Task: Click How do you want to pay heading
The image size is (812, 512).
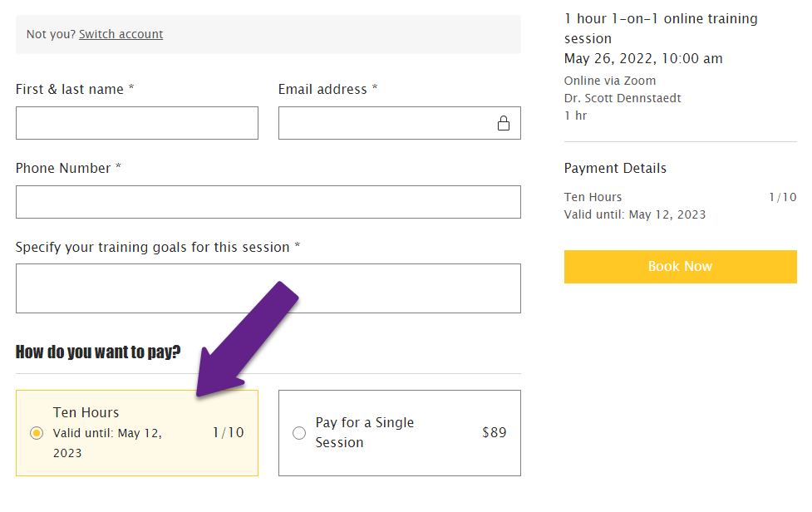Action: [98, 352]
